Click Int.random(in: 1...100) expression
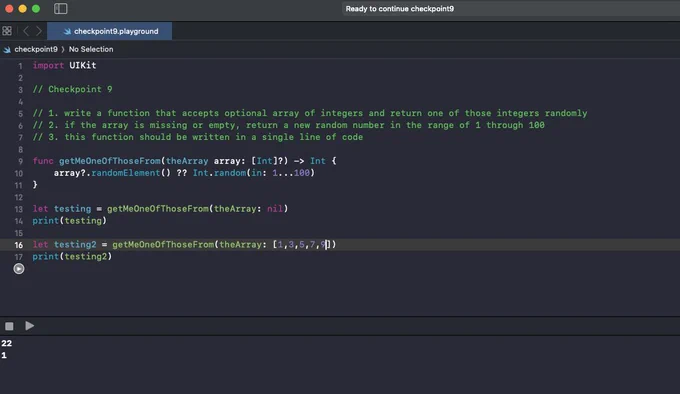680x394 pixels. pyautogui.click(x=254, y=173)
